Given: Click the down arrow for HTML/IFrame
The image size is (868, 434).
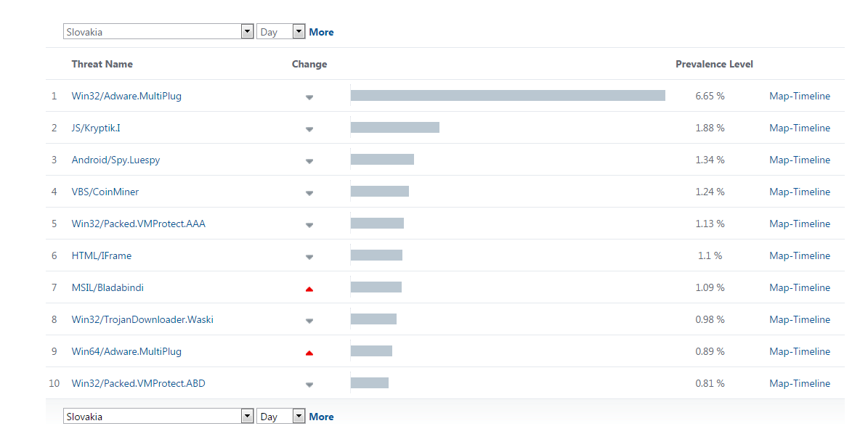Looking at the screenshot, I should pyautogui.click(x=309, y=256).
